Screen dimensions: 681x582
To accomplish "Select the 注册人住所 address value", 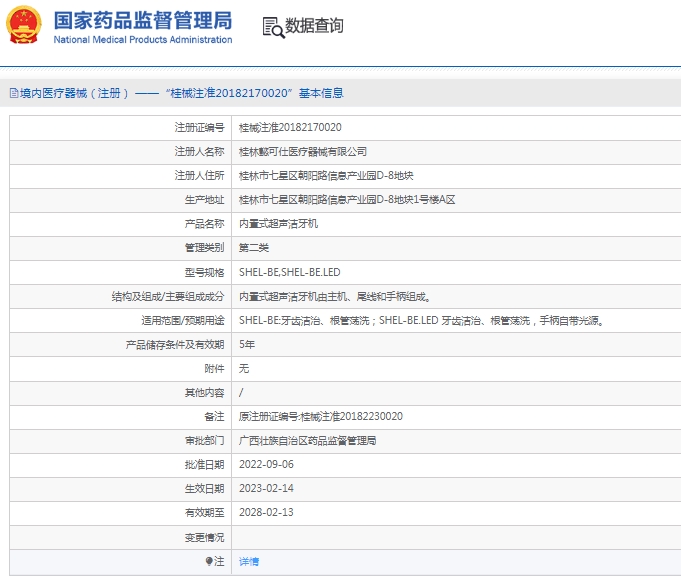I will [326, 175].
